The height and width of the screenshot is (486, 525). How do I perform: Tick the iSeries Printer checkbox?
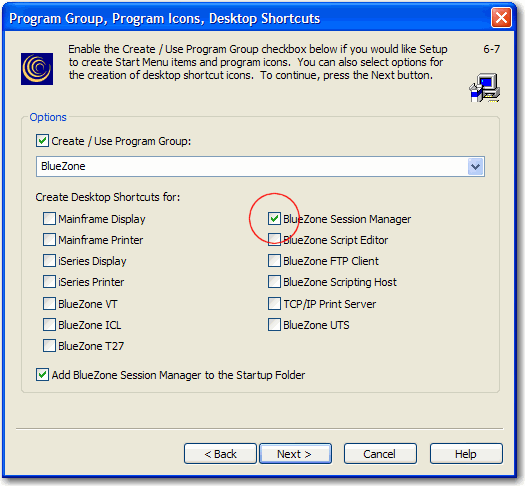49,282
